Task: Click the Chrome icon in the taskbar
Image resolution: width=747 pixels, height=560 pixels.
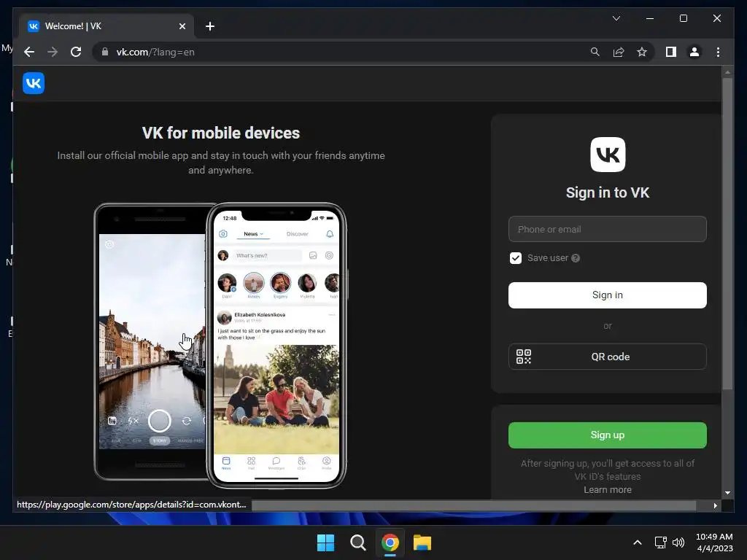Action: (x=390, y=542)
